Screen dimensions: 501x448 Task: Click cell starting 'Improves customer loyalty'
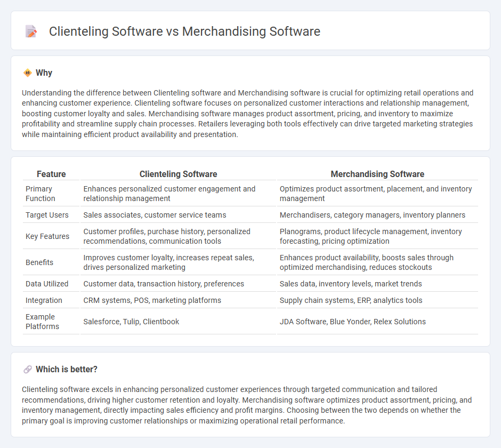click(x=178, y=262)
